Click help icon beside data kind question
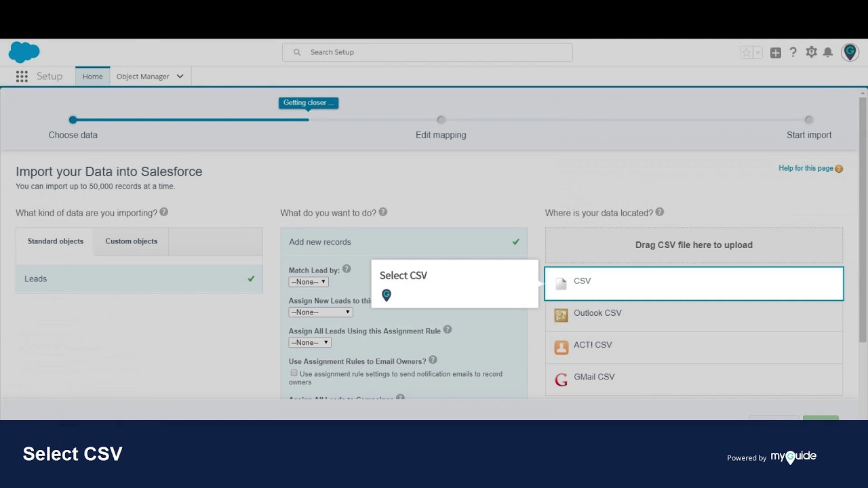The image size is (868, 488). click(x=163, y=212)
